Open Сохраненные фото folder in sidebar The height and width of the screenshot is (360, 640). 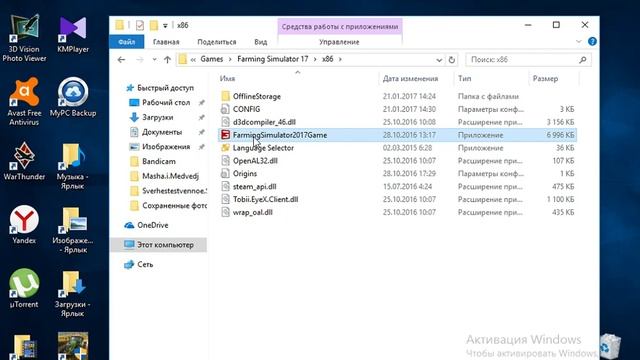click(174, 206)
